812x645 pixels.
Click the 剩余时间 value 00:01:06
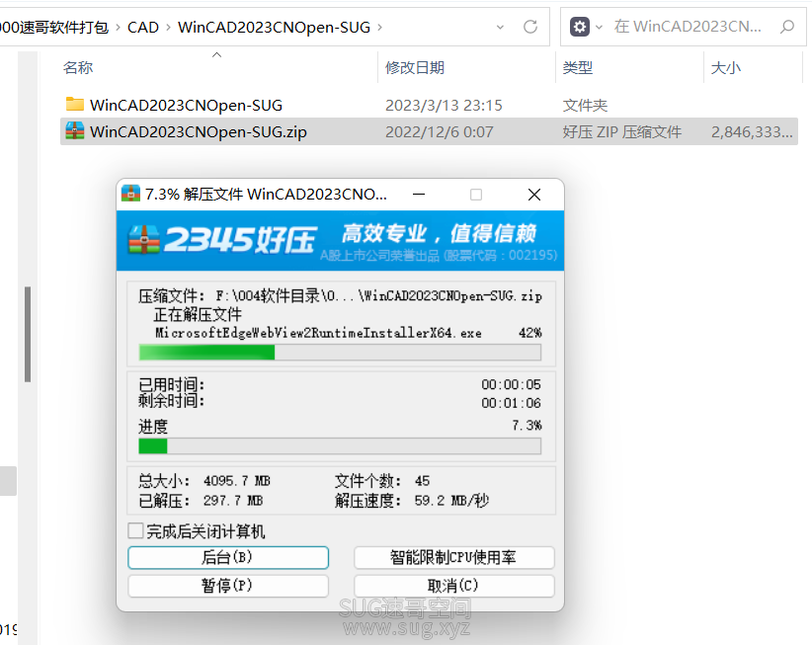(x=511, y=403)
